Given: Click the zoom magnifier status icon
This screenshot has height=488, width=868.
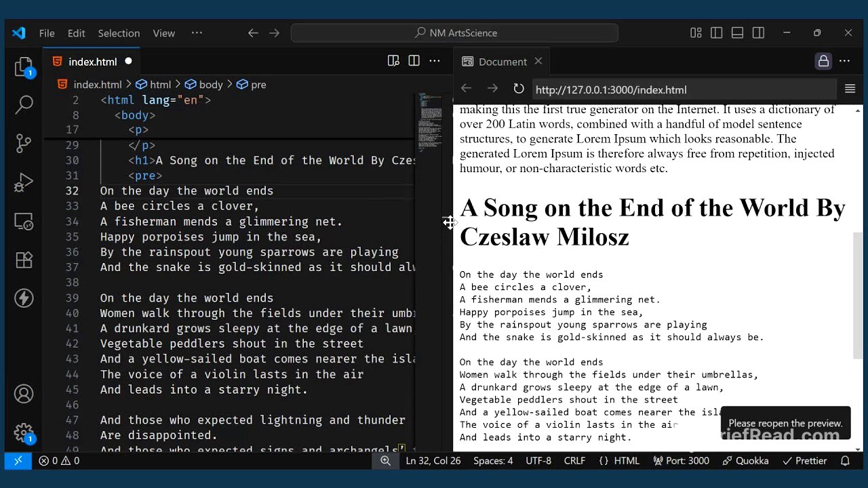Looking at the screenshot, I should [385, 461].
